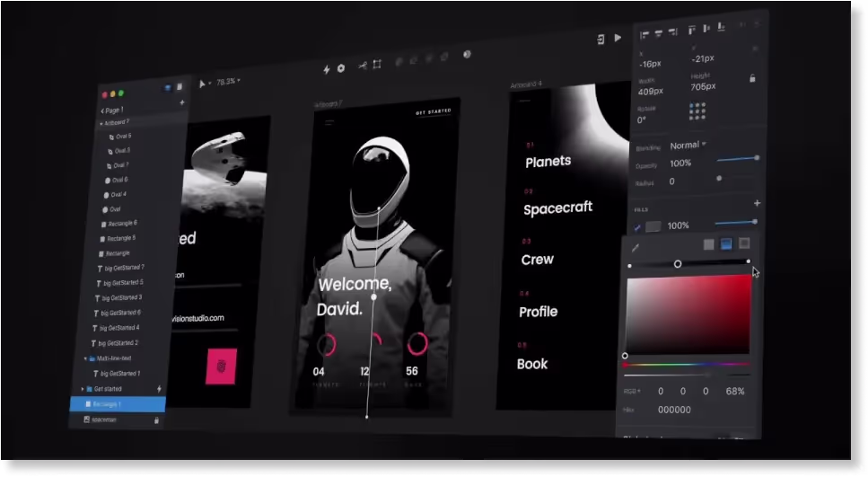Click the red saturation color field
This screenshot has width=868, height=477.
click(688, 314)
